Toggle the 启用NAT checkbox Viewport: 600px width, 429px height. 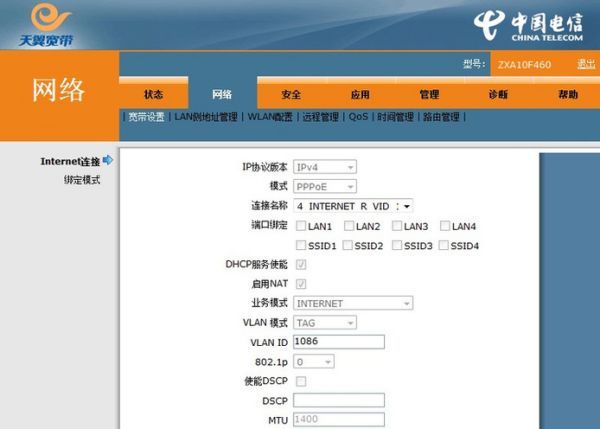click(x=301, y=284)
